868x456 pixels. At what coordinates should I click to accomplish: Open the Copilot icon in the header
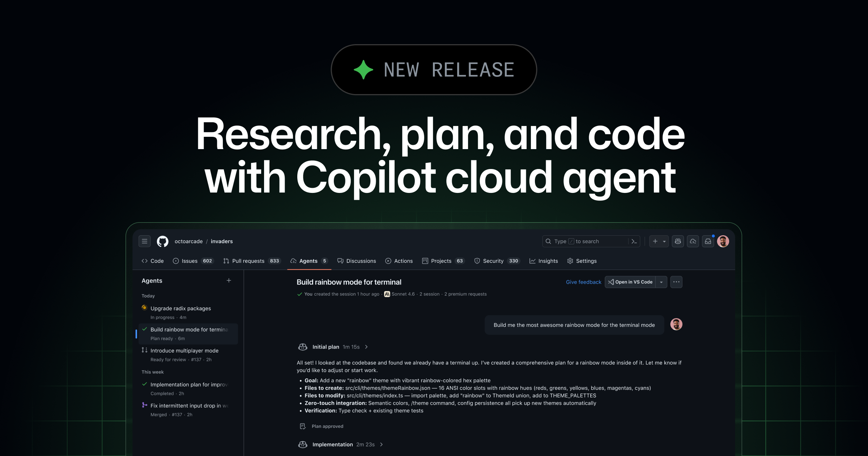pos(678,241)
